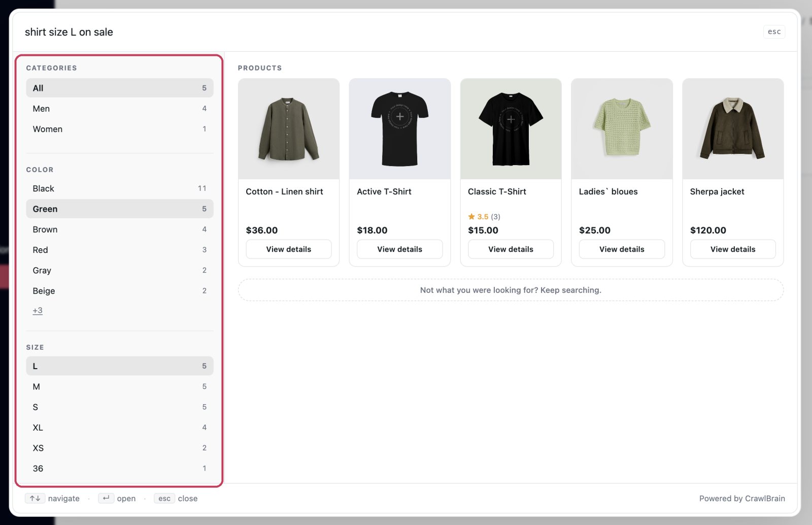
Task: View details for Ladies` bloues
Action: (622, 249)
